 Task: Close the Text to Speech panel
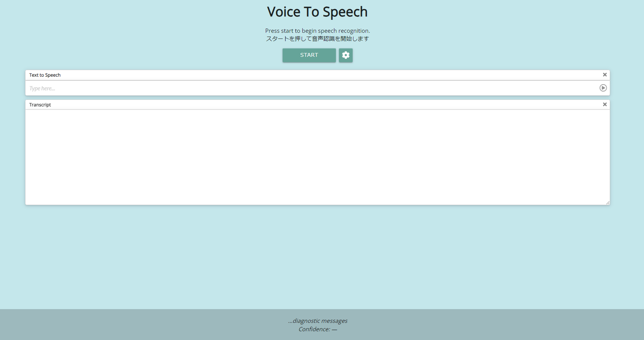pyautogui.click(x=604, y=75)
